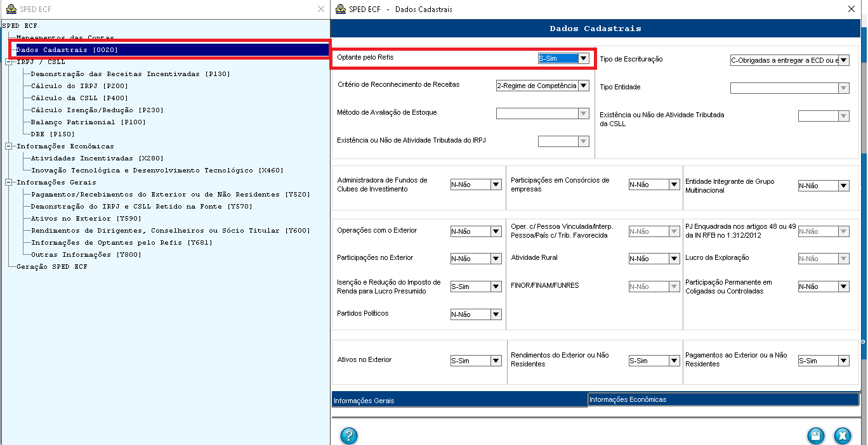The image size is (868, 445).
Task: Select Pagamentos/Recebimentos do Exterior [Y520]
Action: pos(170,195)
